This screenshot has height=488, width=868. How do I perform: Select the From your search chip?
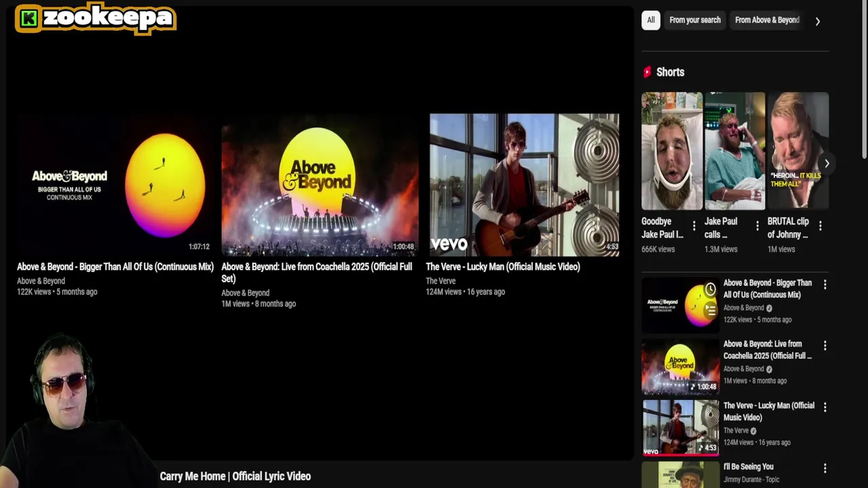694,20
